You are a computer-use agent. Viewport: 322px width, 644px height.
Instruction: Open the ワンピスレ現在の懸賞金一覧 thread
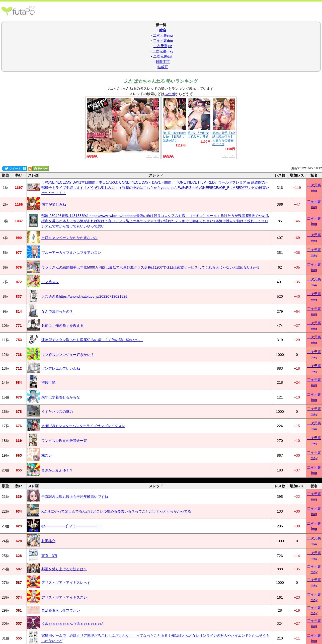[64, 441]
